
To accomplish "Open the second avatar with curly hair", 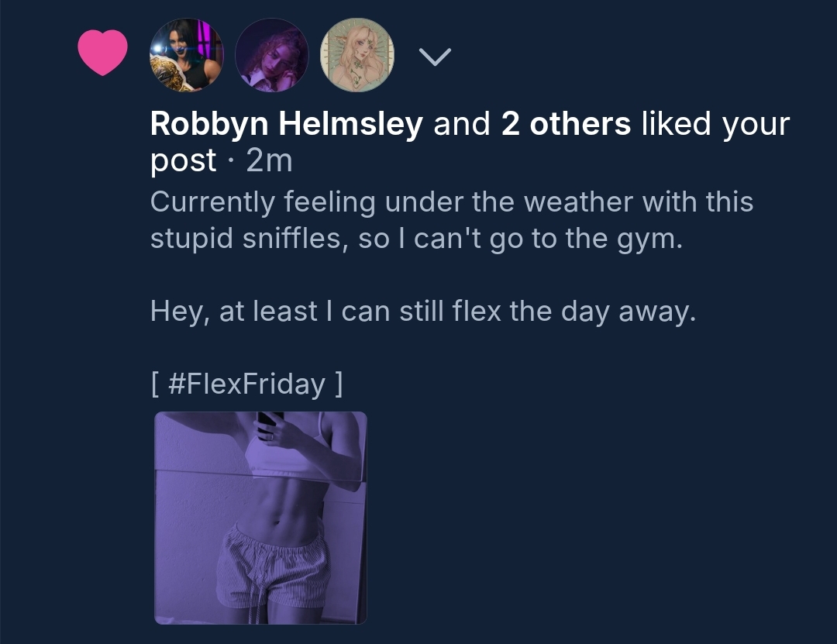I will click(272, 56).
